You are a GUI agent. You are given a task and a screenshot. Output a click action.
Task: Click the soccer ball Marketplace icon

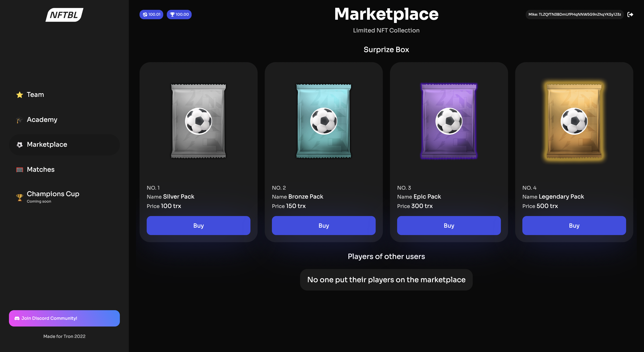coord(19,145)
